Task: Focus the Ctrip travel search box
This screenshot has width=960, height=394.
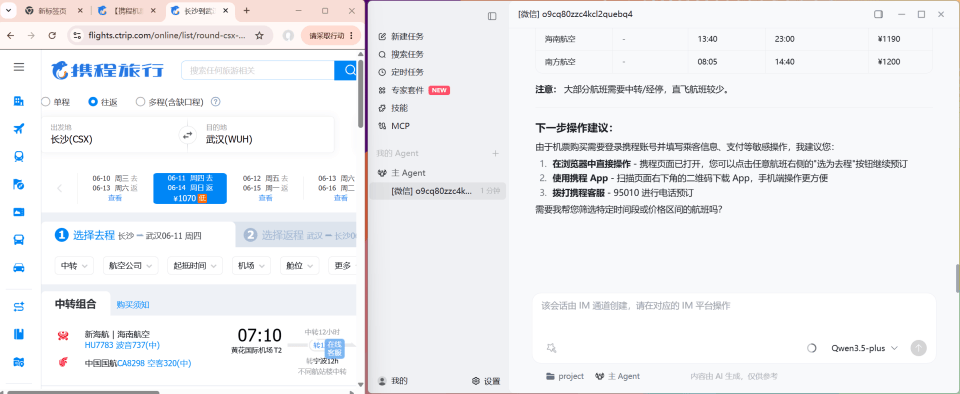Action: click(258, 70)
